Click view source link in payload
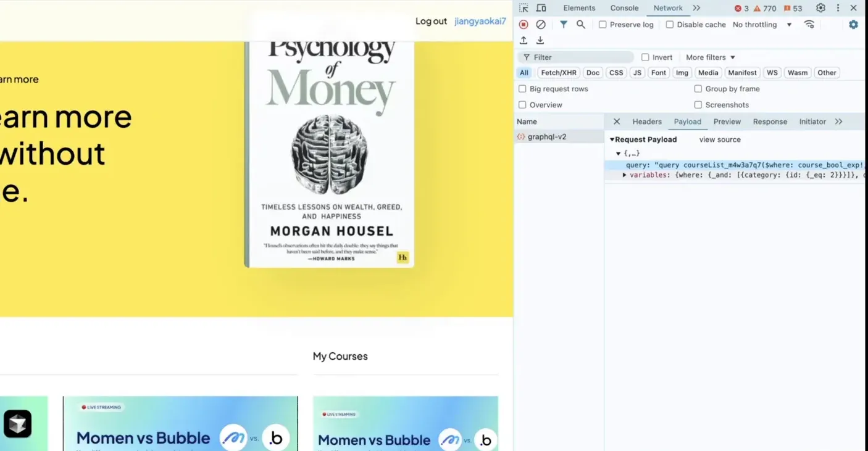 click(x=720, y=139)
